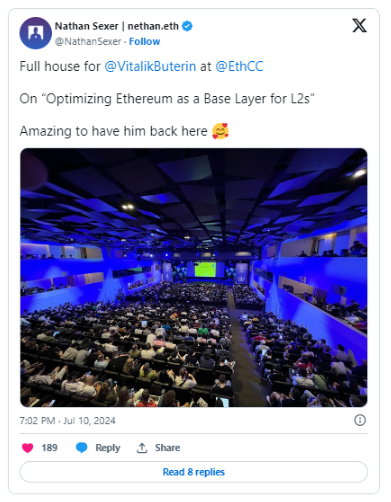Screen dimensions: 391x502
Task: Click the smiling hearts emoji
Action: [220, 131]
